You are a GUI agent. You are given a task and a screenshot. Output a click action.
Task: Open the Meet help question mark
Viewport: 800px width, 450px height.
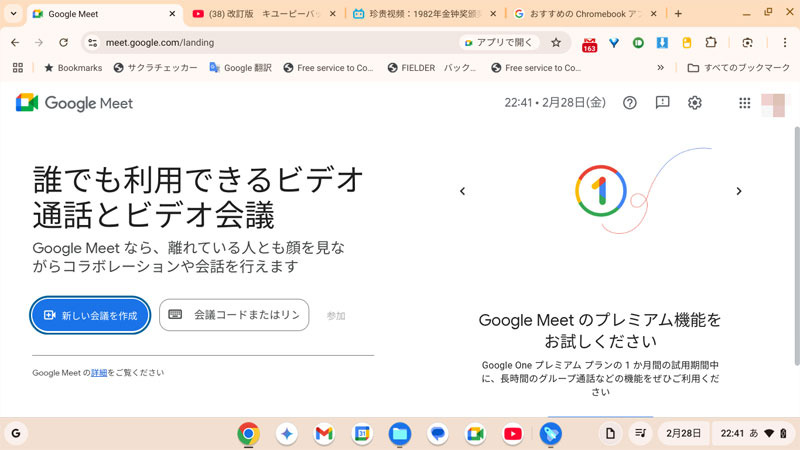629,103
